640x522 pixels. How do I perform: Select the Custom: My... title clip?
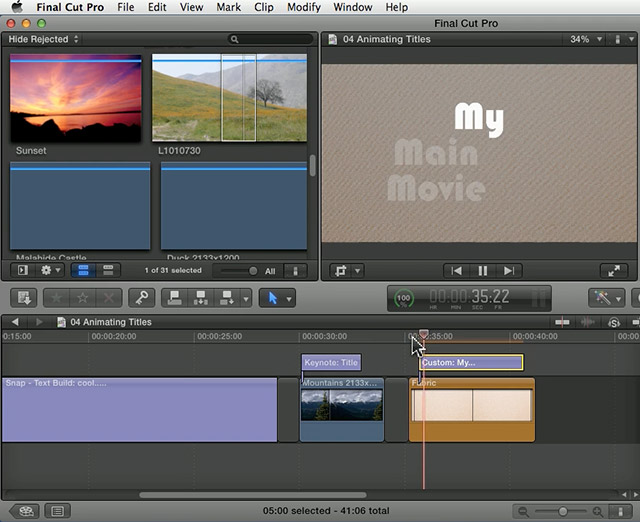[471, 362]
